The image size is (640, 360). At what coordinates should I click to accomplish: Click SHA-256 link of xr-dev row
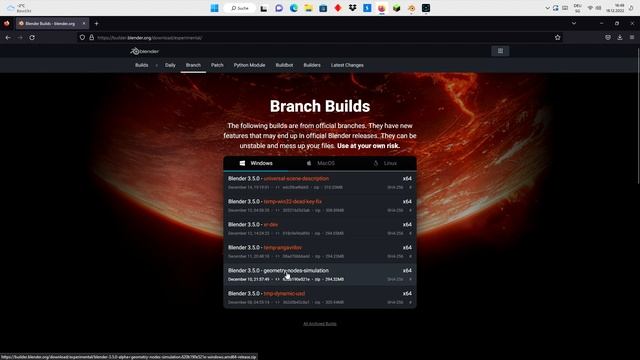pyautogui.click(x=395, y=233)
